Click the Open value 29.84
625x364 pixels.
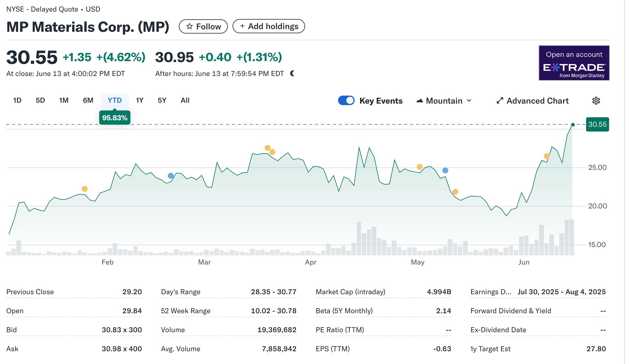[x=132, y=311]
